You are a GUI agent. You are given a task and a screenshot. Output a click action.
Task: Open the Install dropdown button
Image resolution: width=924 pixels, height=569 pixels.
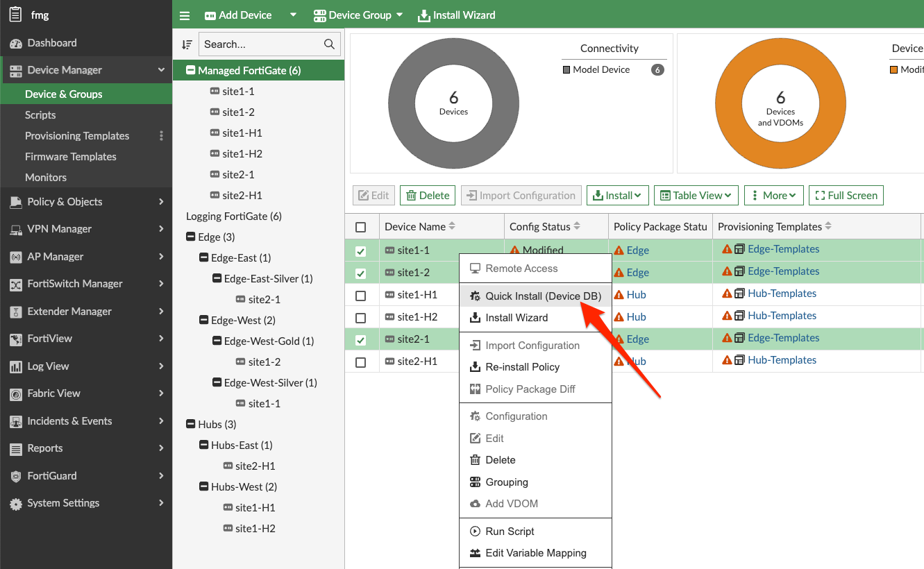point(618,196)
